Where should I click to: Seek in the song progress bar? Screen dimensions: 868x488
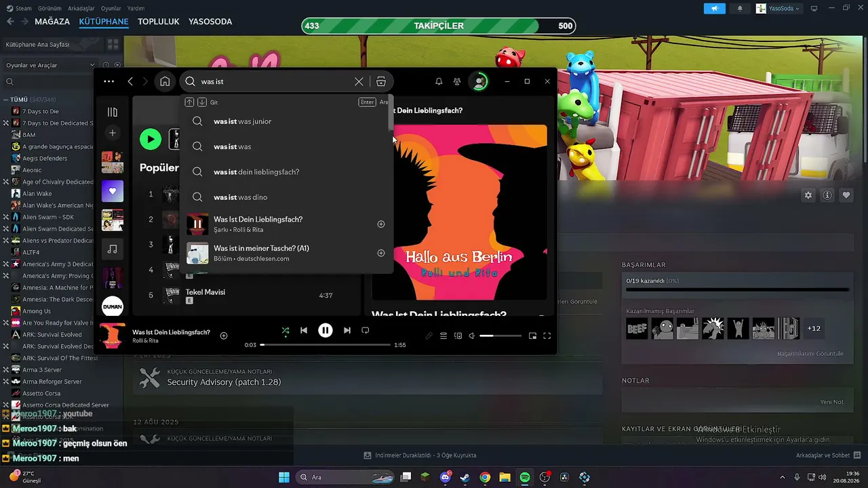tap(325, 345)
